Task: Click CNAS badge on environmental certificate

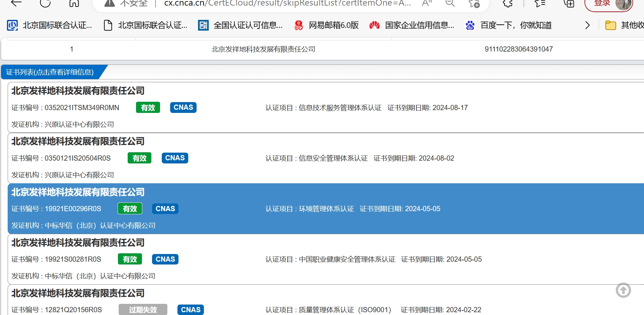Action: pos(165,208)
